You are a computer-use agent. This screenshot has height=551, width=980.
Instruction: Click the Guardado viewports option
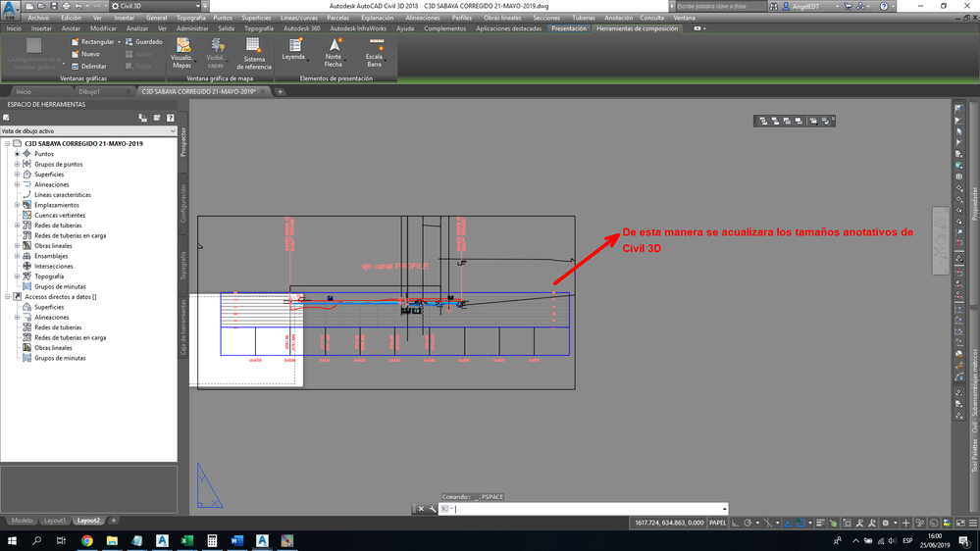click(x=144, y=42)
